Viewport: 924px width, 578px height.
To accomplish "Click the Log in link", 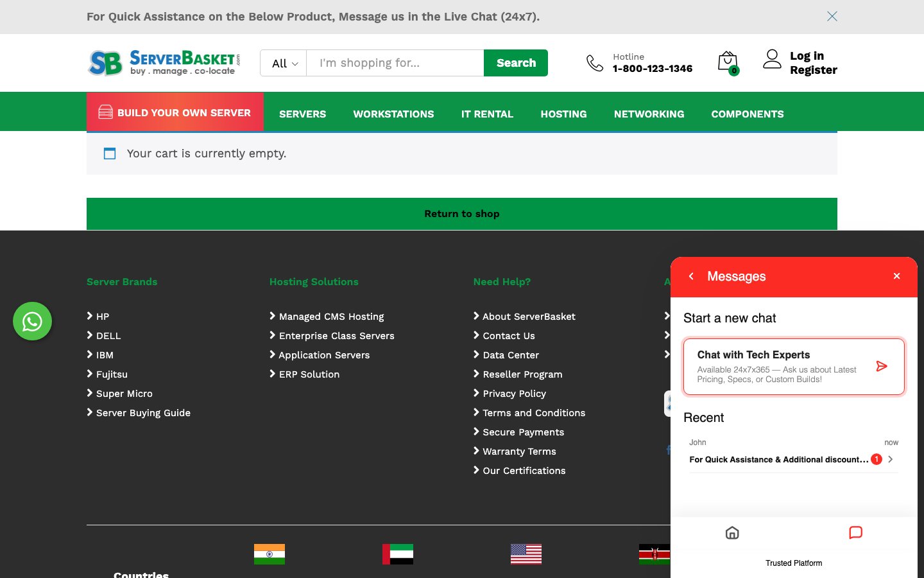I will 807,56.
